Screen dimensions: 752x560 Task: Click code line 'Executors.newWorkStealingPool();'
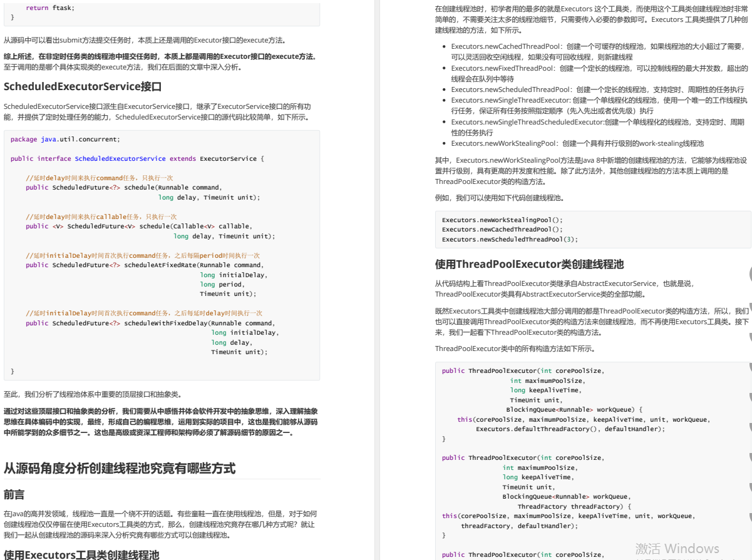503,220
